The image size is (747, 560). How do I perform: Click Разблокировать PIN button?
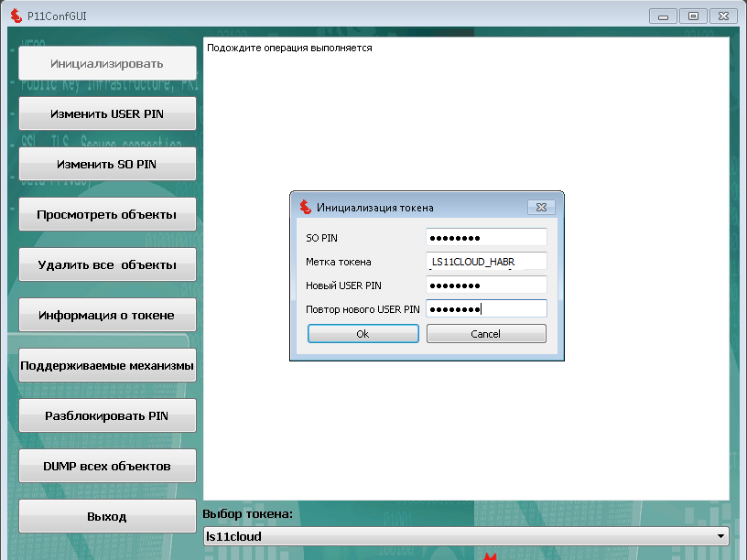point(107,415)
